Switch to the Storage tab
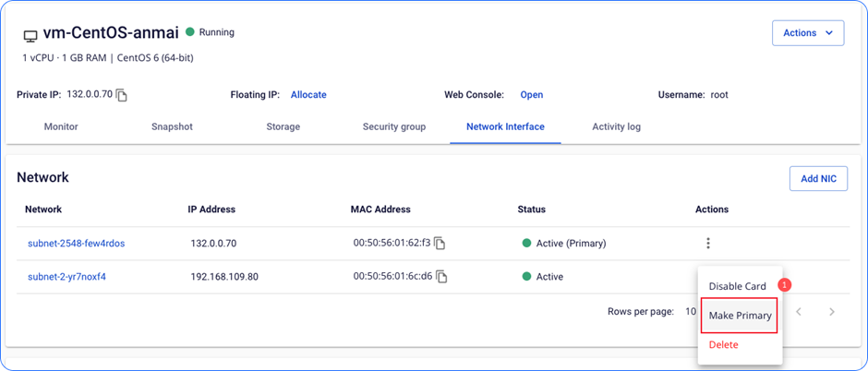 click(x=283, y=126)
